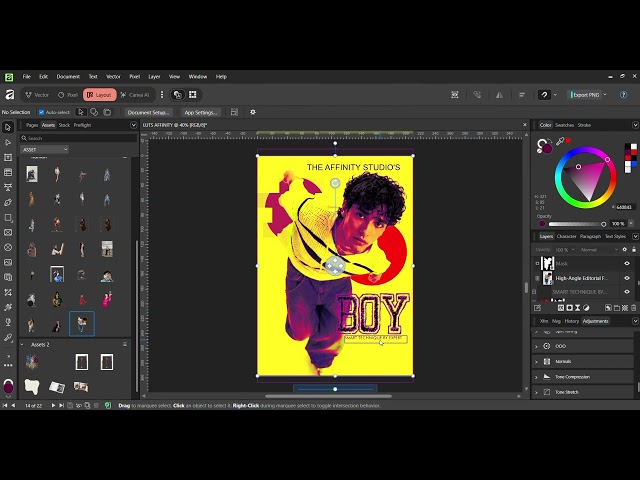640x480 pixels.
Task: Click the gear icon in the context toolbar
Action: click(x=253, y=112)
